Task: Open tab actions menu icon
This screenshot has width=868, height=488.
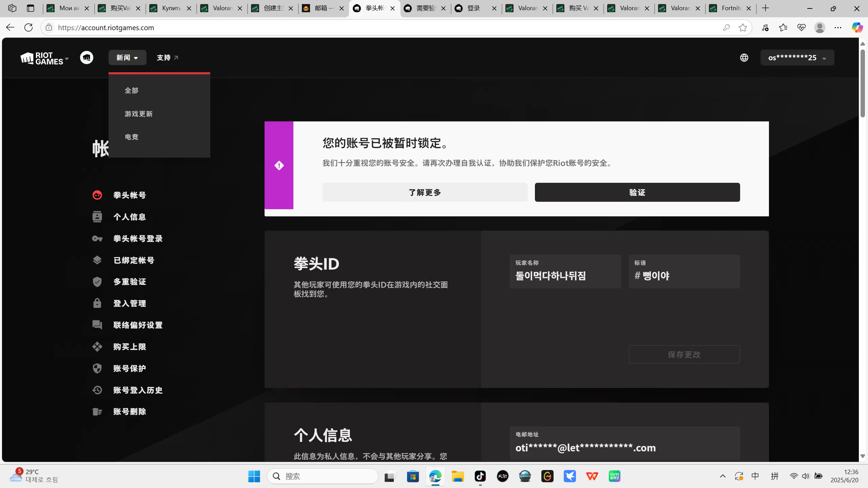Action: click(x=31, y=8)
